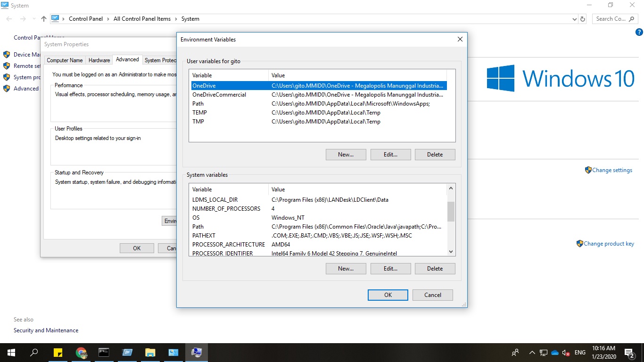Confirm Environment Variables with OK
The width and height of the screenshot is (644, 362).
point(388,295)
